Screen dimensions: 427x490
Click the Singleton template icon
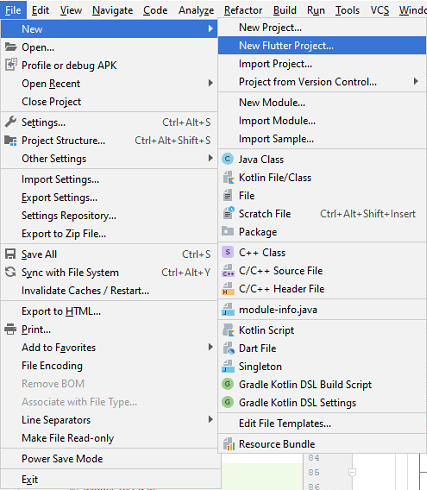228,366
